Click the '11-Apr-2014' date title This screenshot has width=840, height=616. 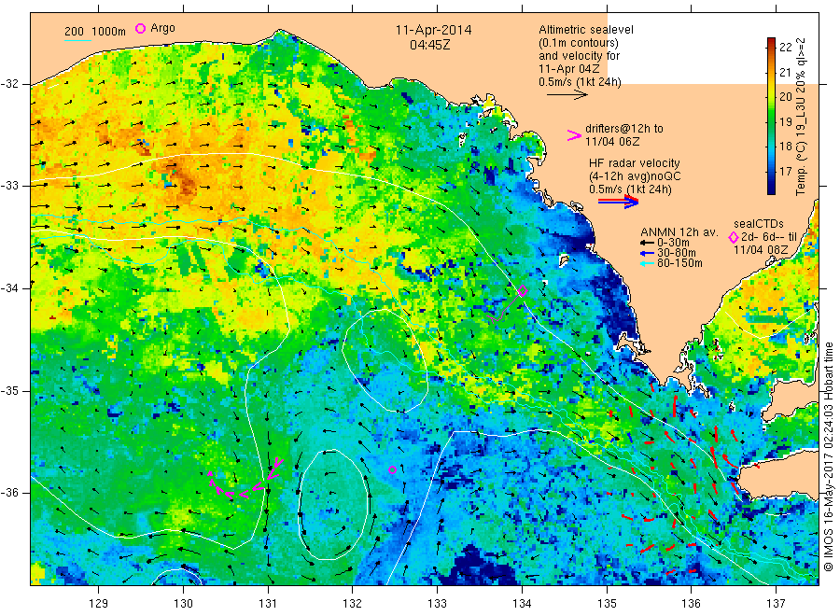click(433, 30)
